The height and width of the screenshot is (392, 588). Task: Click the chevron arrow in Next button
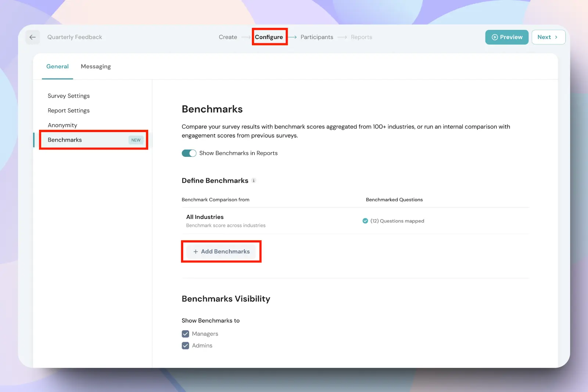[556, 37]
